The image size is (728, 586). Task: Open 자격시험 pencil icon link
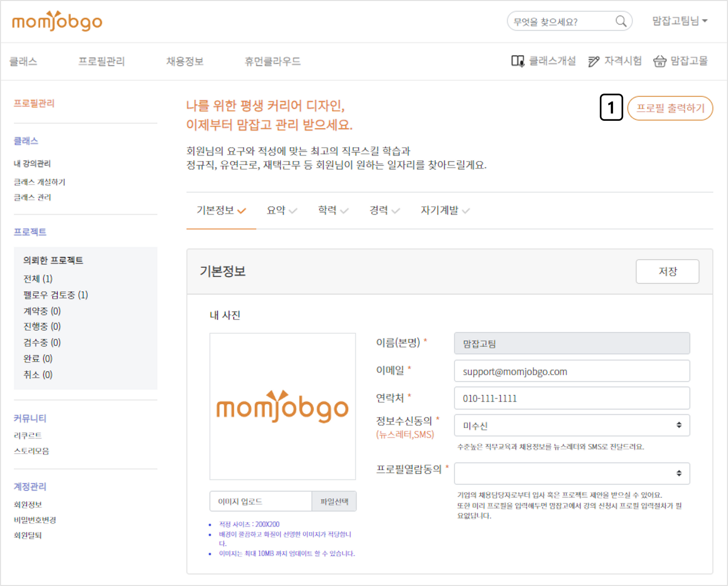[593, 61]
